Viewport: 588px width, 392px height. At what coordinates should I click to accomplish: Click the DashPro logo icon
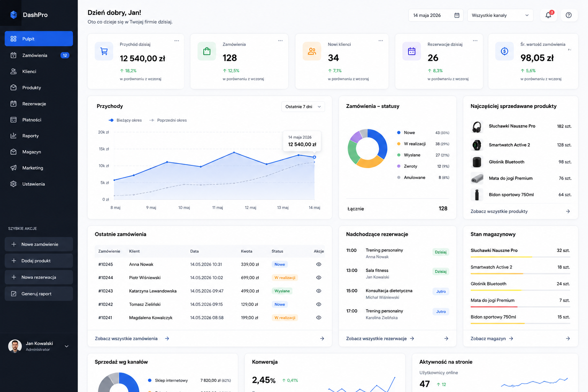coord(14,15)
